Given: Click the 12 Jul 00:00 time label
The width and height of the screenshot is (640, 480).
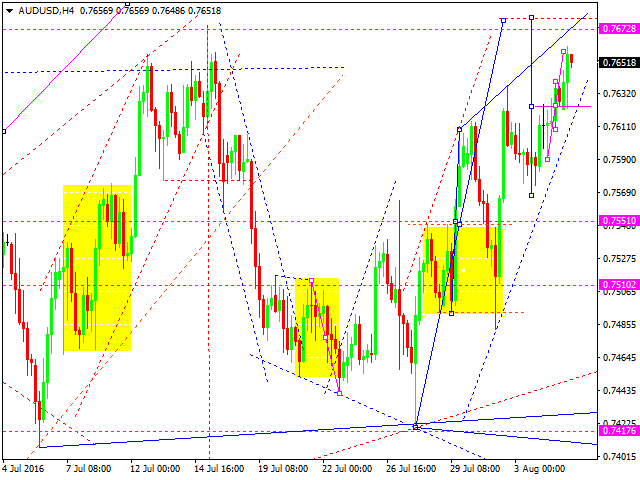Looking at the screenshot, I should point(155,468).
